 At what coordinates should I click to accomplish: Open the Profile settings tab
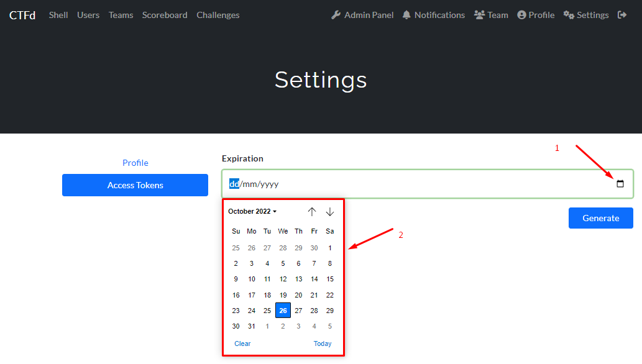pyautogui.click(x=135, y=163)
